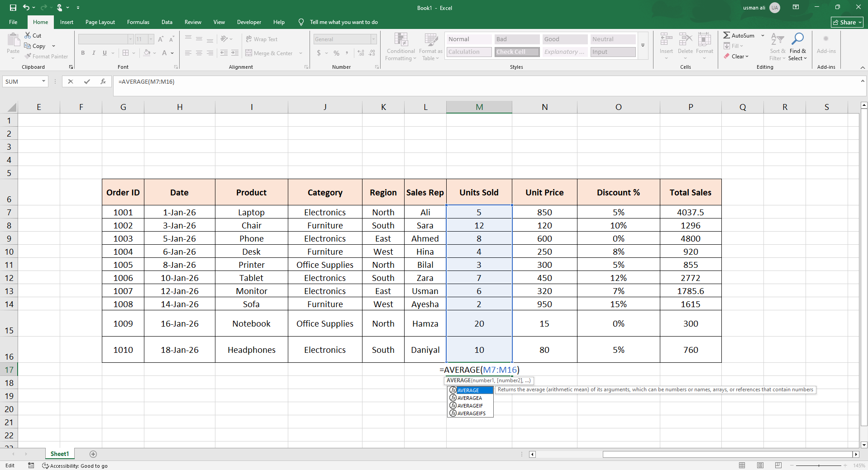Click the Decrease Font Size icon
The image size is (868, 470).
172,39
